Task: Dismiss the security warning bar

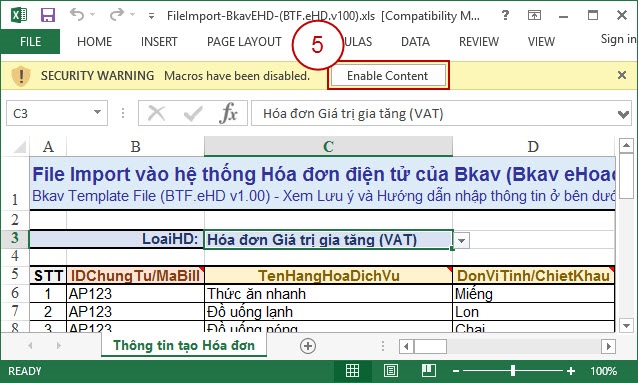Action: [622, 75]
